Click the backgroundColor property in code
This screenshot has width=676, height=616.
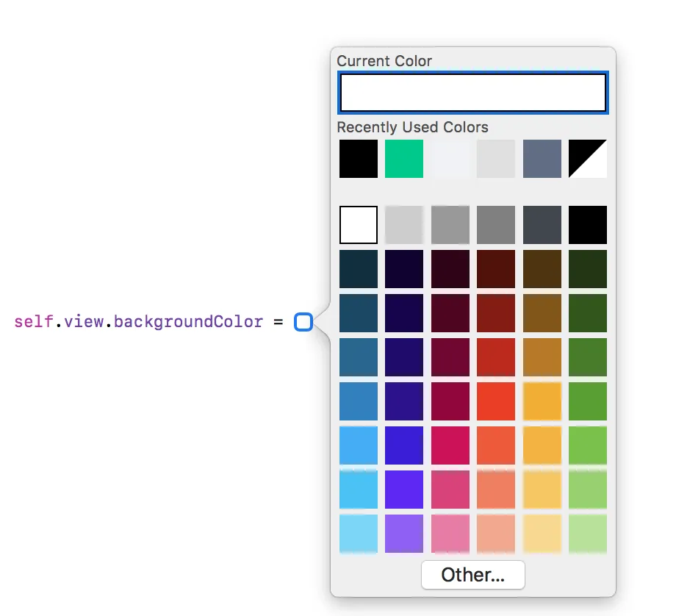(x=188, y=322)
